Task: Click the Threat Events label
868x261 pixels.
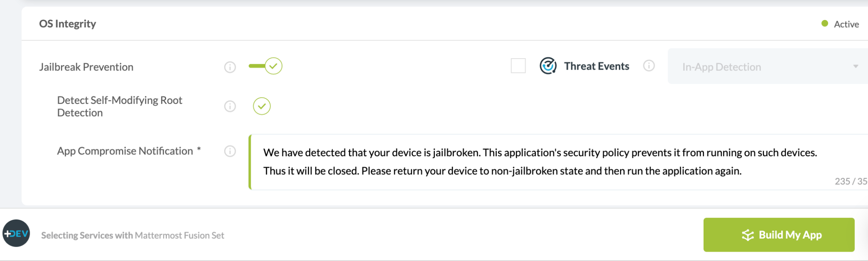Action: tap(597, 66)
